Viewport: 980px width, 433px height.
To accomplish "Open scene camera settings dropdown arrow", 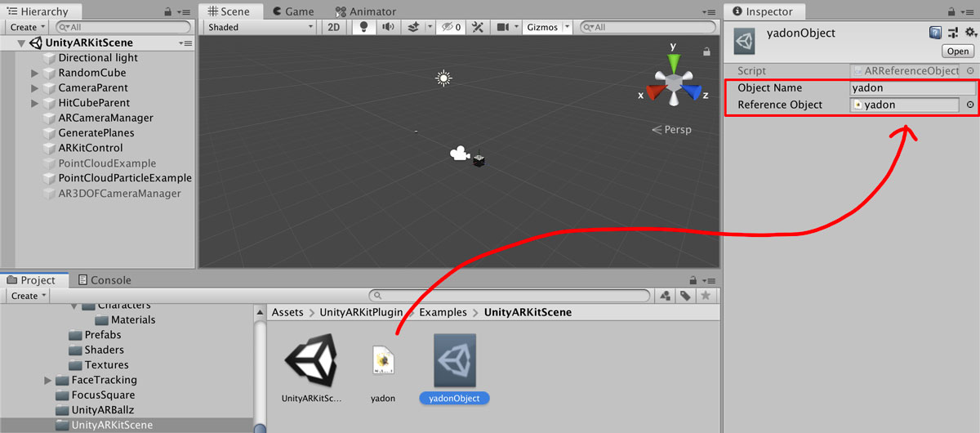I will coord(516,27).
